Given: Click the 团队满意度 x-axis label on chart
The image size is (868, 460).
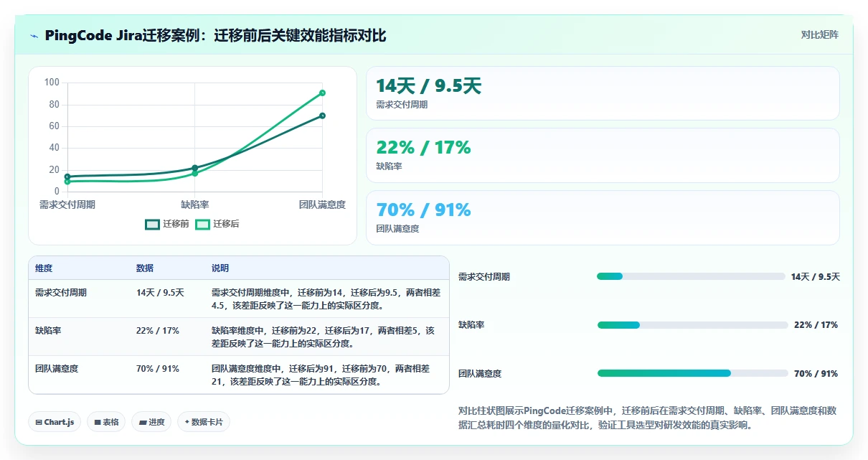Looking at the screenshot, I should 322,205.
